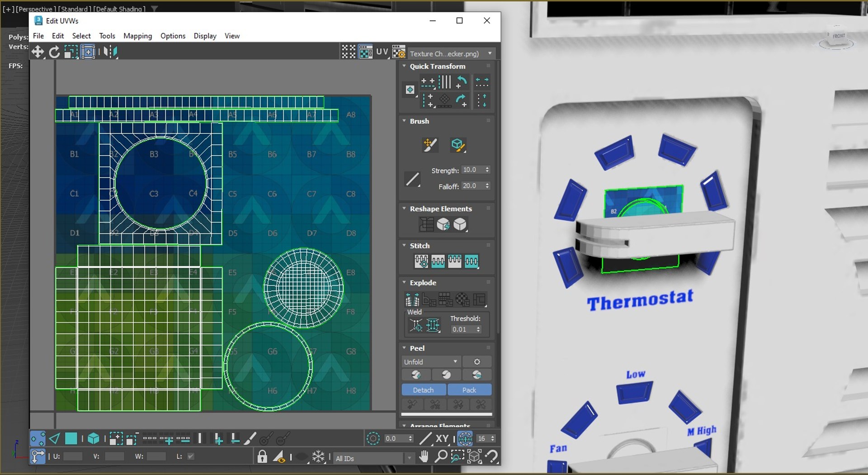Toggle Peel Mode icon
The height and width of the screenshot is (475, 868).
click(446, 375)
